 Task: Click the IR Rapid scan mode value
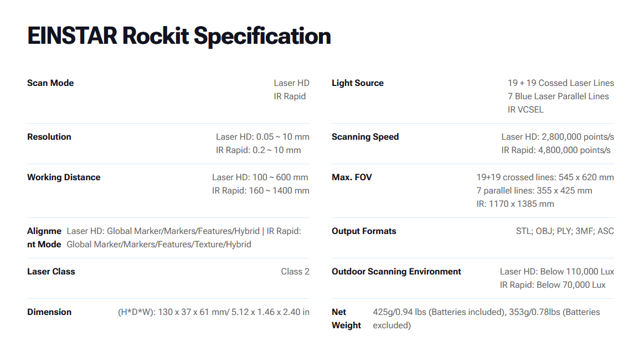click(290, 96)
